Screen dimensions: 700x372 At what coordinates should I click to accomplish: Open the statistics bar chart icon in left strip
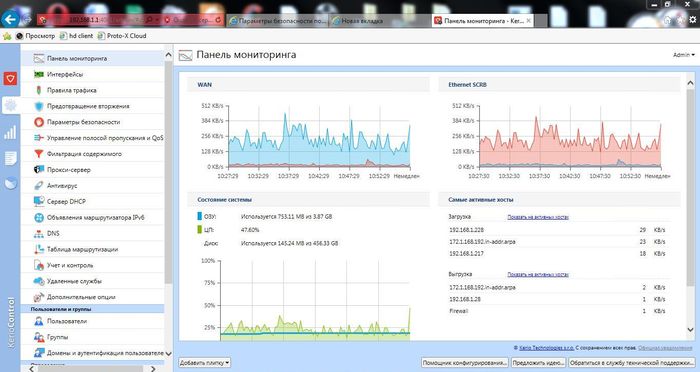pyautogui.click(x=10, y=132)
